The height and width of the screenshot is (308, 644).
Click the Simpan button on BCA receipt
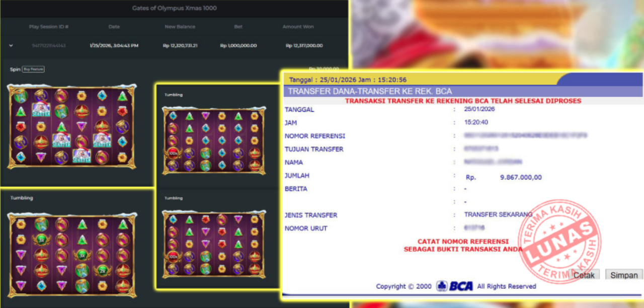[x=624, y=275]
